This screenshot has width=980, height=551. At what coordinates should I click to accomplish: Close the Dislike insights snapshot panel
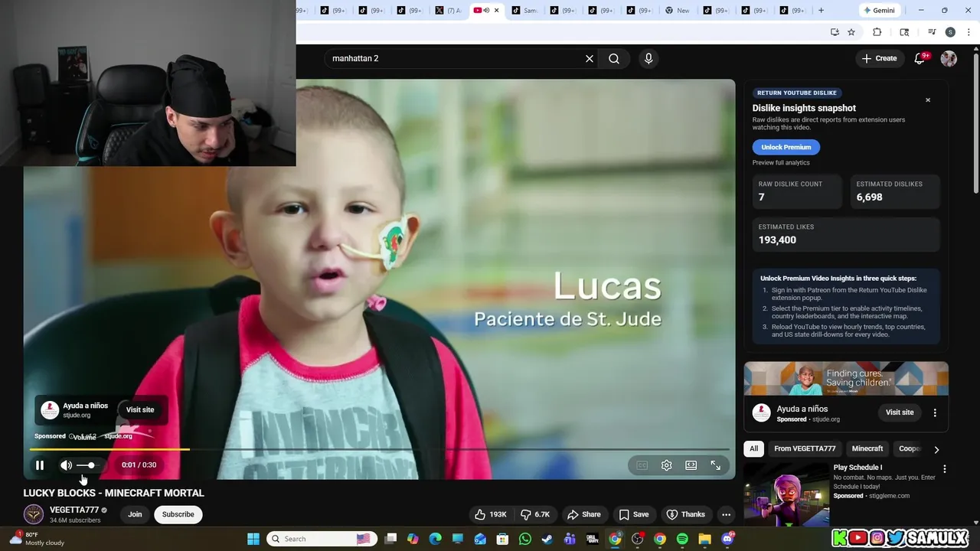[928, 100]
